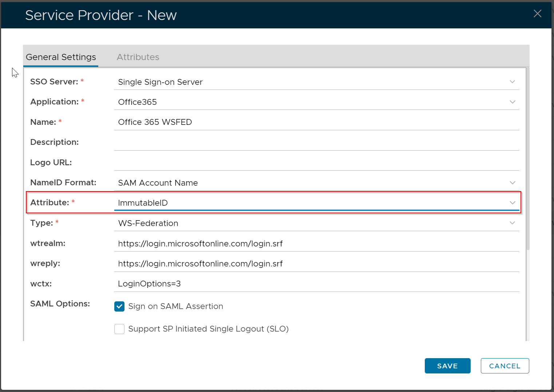The width and height of the screenshot is (554, 392).
Task: Expand the Type dropdown showing WS-Federation
Action: pos(512,223)
